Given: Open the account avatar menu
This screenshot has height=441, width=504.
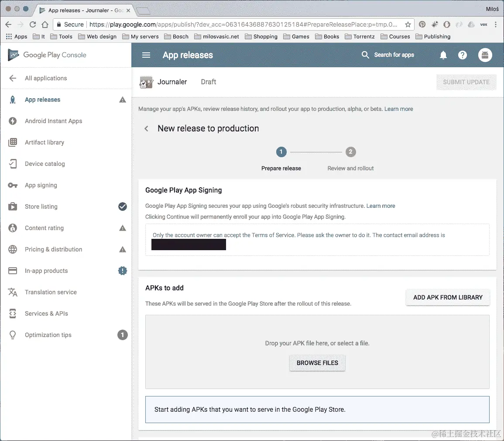Looking at the screenshot, I should (x=485, y=55).
